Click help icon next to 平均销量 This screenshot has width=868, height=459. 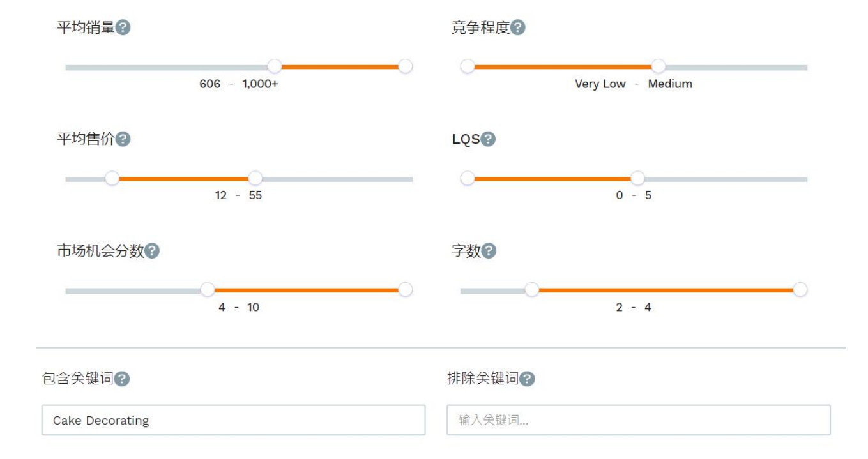(123, 27)
